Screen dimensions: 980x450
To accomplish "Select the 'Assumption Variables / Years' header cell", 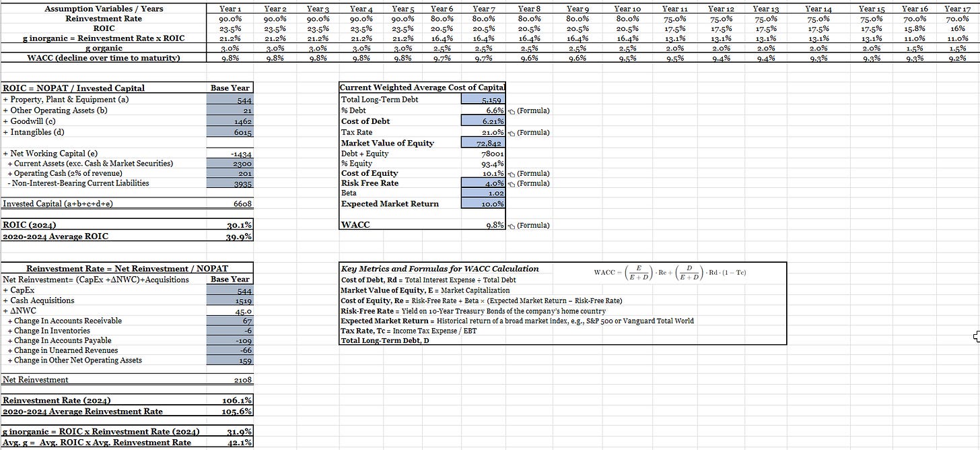I will pos(104,9).
